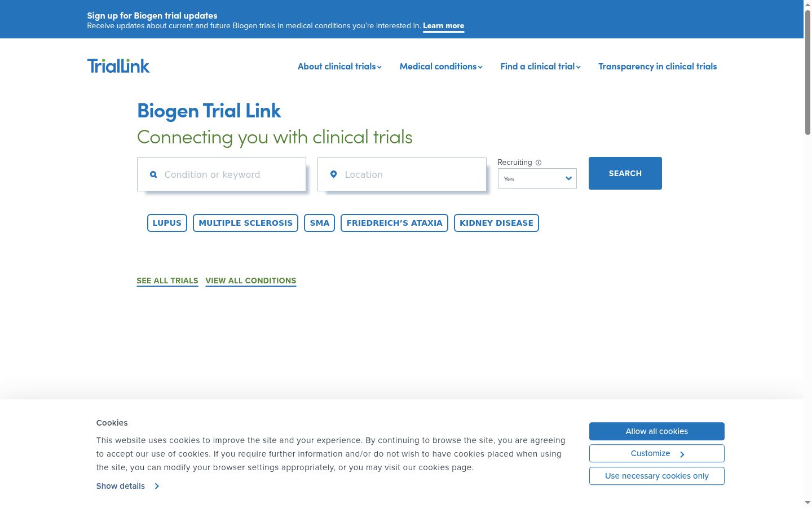
Task: Open the SEE ALL TRIALS link
Action: click(x=167, y=281)
